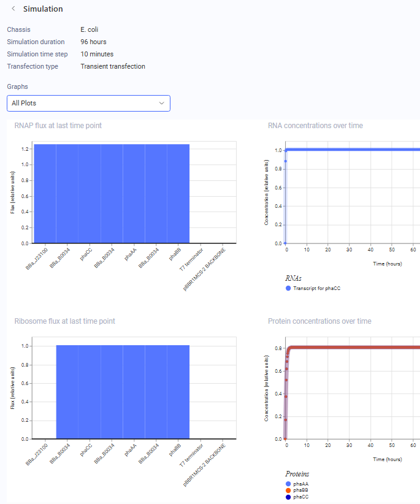The width and height of the screenshot is (420, 504).
Task: Click the E. coli chassis value
Action: [90, 29]
